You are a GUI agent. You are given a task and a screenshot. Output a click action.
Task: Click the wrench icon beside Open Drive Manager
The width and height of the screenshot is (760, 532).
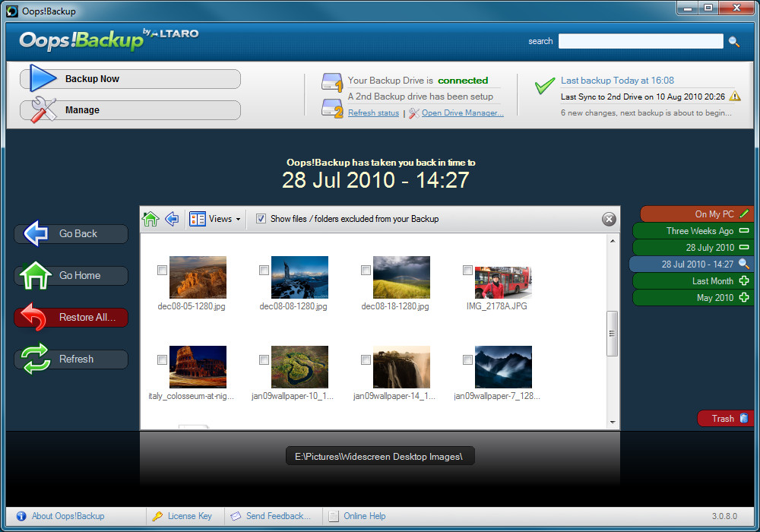414,113
